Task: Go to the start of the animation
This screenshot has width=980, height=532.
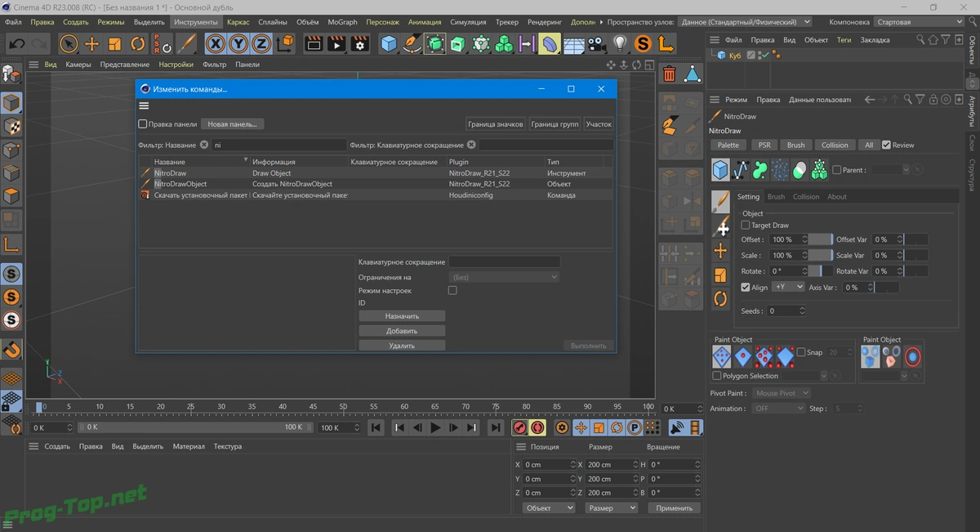Action: point(376,427)
